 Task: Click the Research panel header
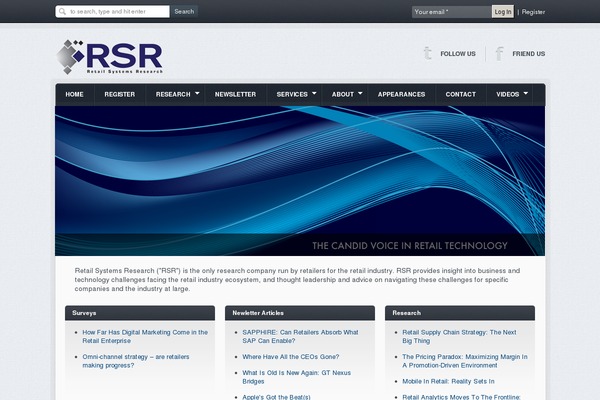click(x=460, y=313)
